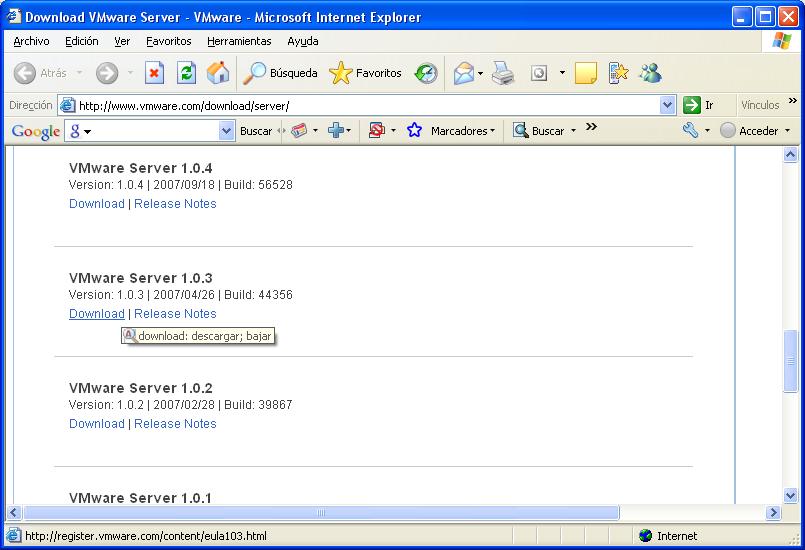Open the Herramientas menu
This screenshot has height=550, width=805.
(239, 41)
